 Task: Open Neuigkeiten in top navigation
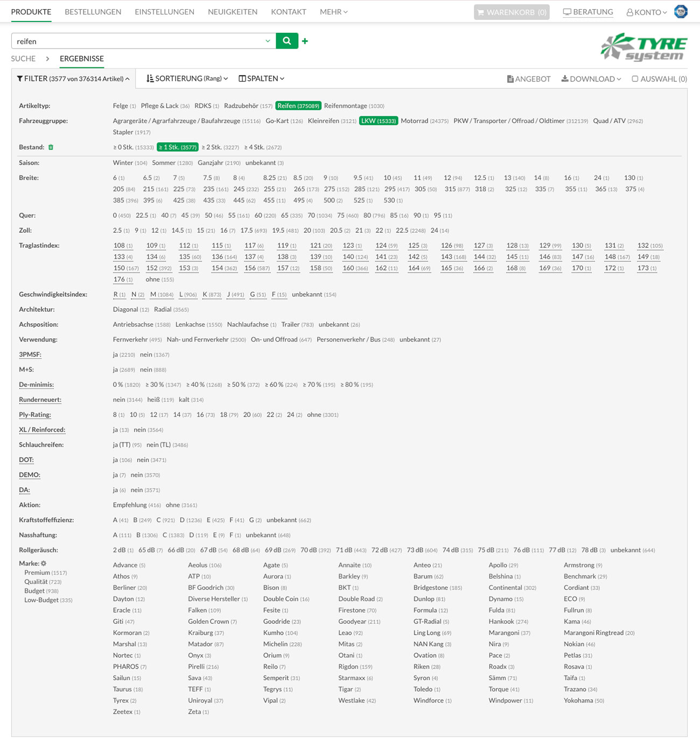point(233,12)
